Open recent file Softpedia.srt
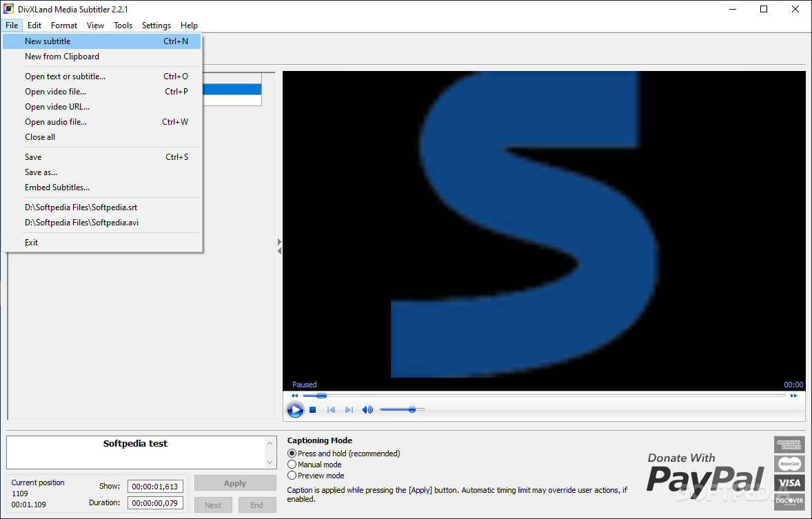Screen dimensions: 812x519 (81, 207)
